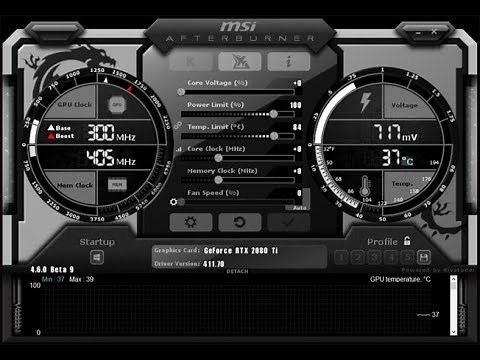Click driver version 411.70 text

(214, 264)
